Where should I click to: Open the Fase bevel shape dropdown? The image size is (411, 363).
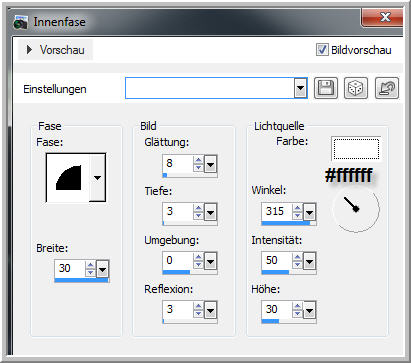[97, 178]
